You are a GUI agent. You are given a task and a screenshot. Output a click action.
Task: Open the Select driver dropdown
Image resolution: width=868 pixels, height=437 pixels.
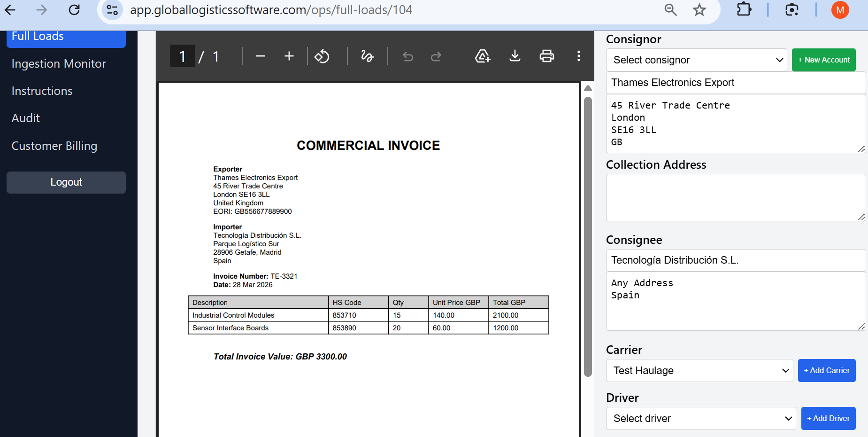(701, 419)
